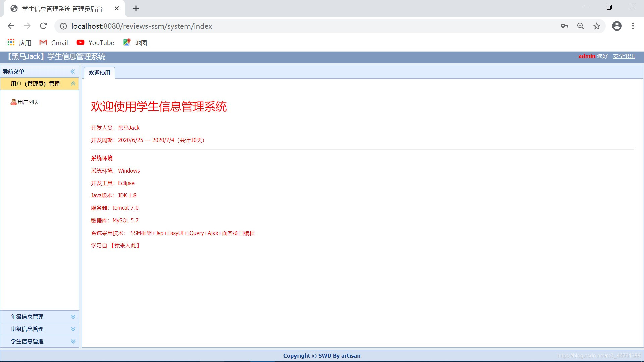Click the 猿来入此 hyperlink
The width and height of the screenshot is (644, 362).
pos(126,245)
